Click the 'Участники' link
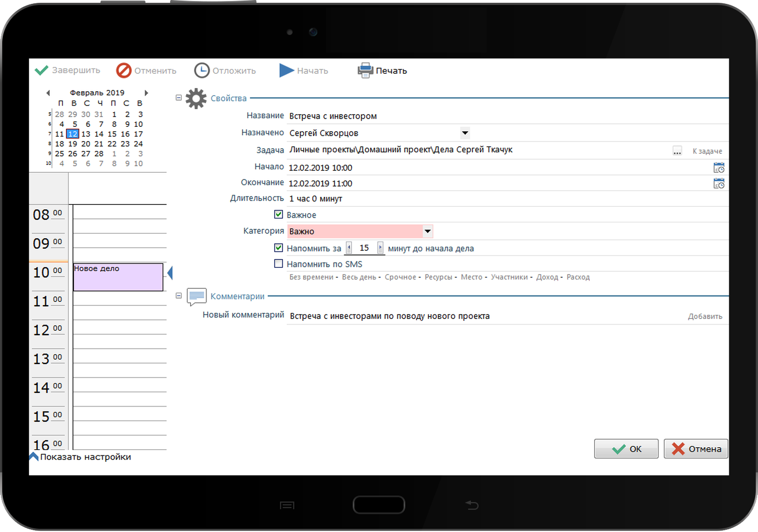 [x=509, y=277]
